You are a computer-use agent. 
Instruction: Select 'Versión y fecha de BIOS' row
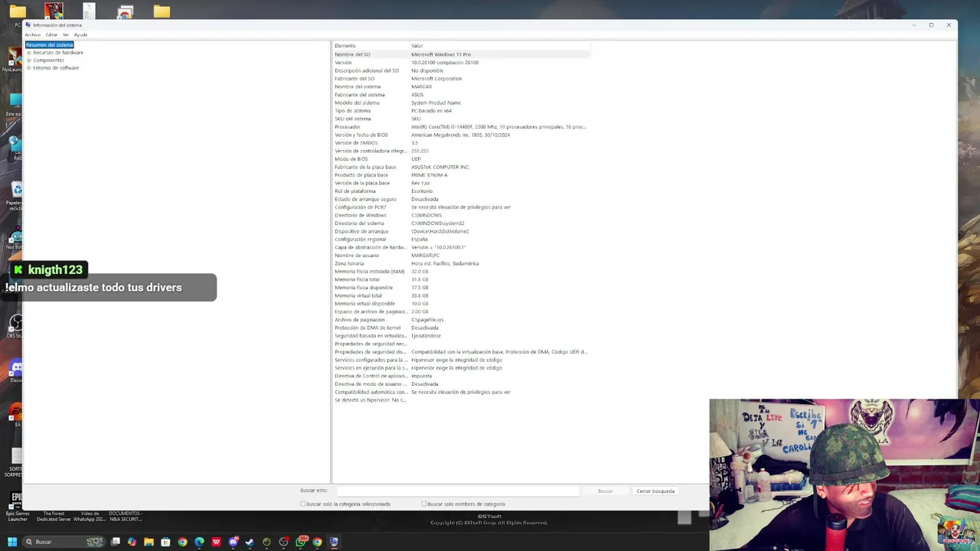point(461,135)
